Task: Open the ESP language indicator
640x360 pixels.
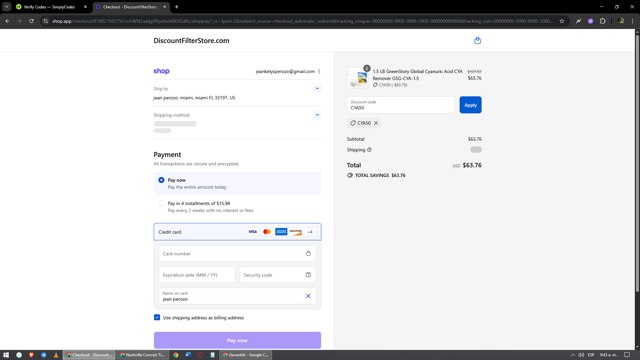Action: (591, 355)
